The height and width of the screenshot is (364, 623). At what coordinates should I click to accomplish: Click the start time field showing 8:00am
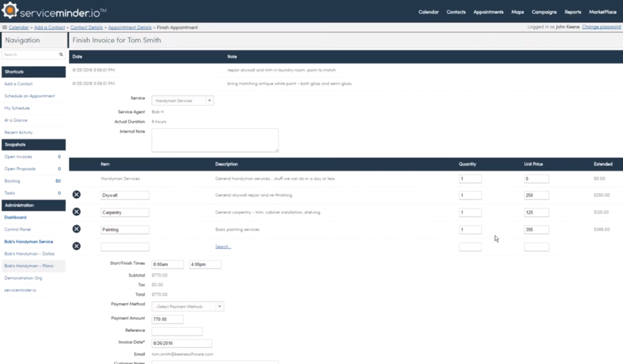click(x=167, y=264)
